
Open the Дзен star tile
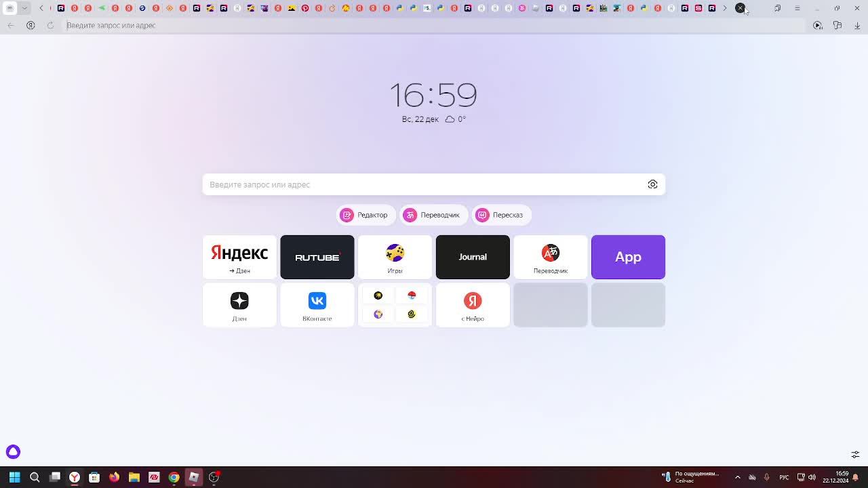click(x=239, y=305)
